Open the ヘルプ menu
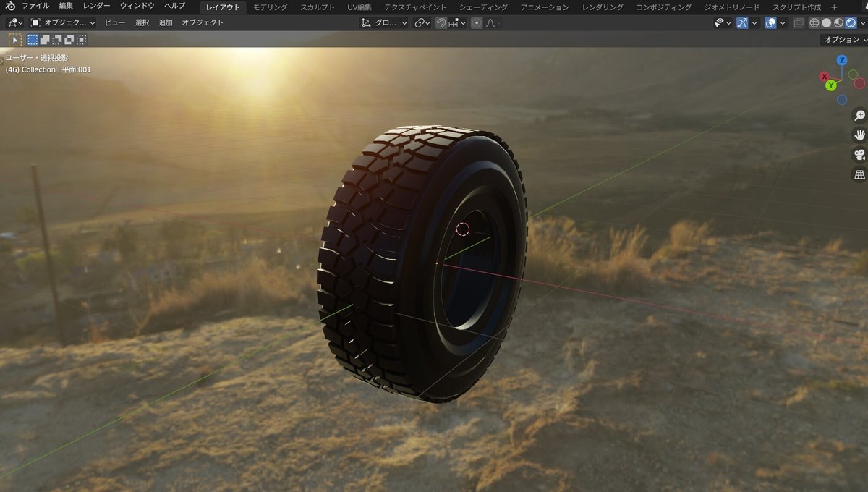This screenshot has width=868, height=492. click(x=174, y=6)
